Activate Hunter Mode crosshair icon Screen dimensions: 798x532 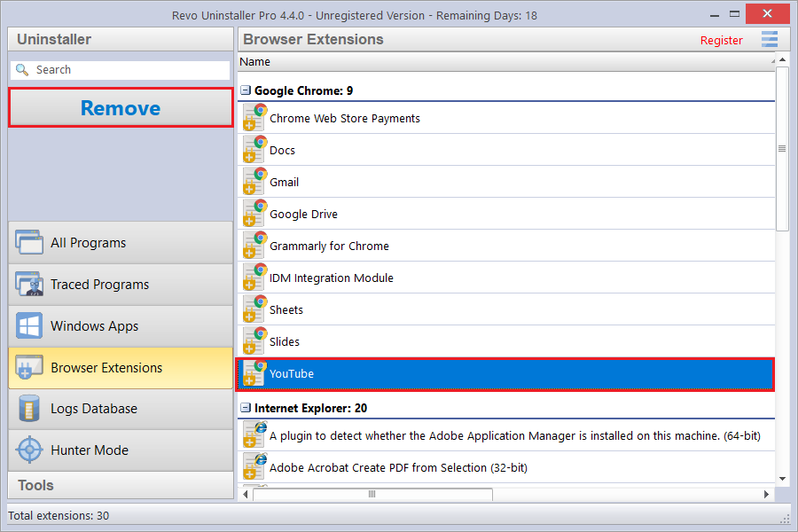(x=29, y=450)
